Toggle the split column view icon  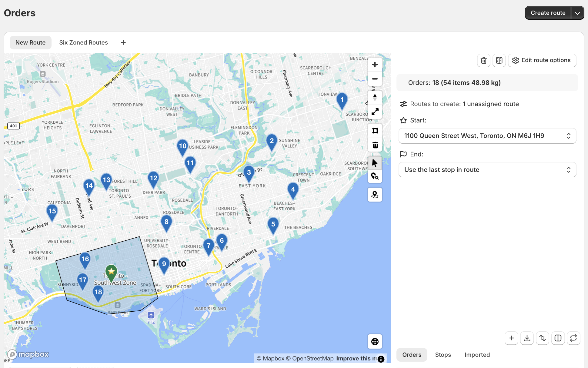pyautogui.click(x=558, y=338)
